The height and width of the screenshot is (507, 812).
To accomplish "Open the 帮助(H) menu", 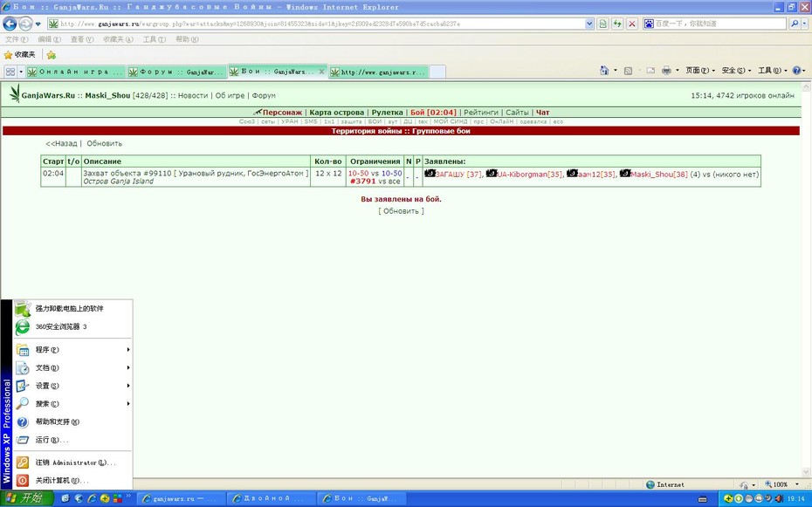I will coord(187,39).
